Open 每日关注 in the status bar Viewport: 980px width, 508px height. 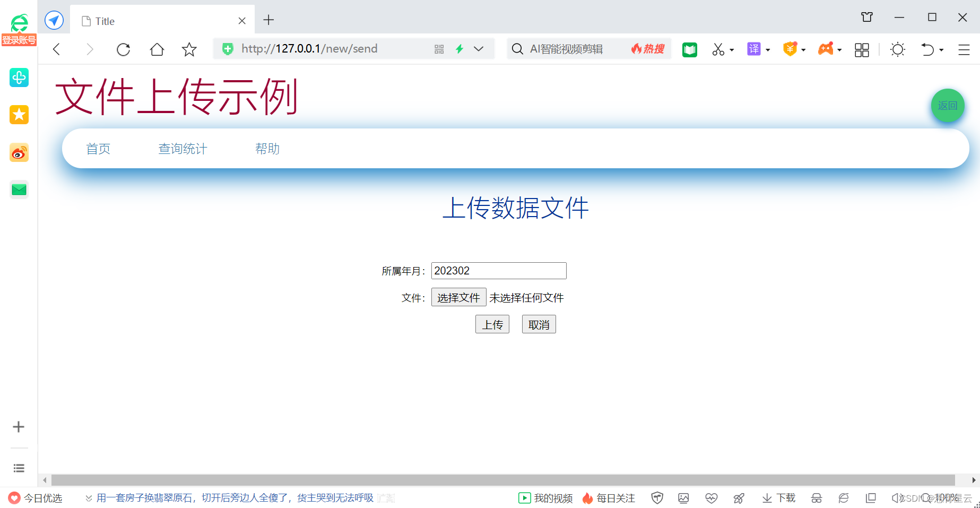coord(609,498)
